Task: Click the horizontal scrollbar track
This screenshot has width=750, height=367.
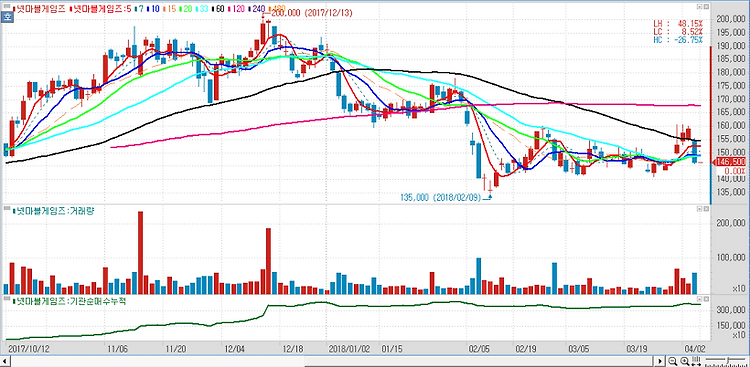Action: [330, 361]
